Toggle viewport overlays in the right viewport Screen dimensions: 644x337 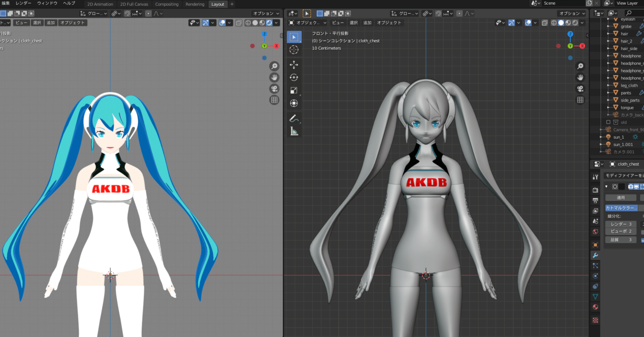tap(528, 23)
